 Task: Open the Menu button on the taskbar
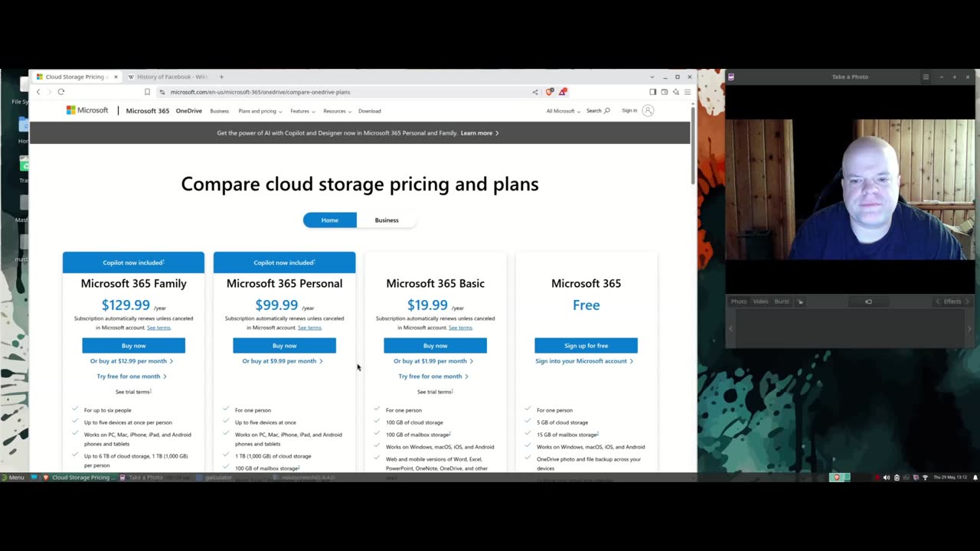click(12, 478)
